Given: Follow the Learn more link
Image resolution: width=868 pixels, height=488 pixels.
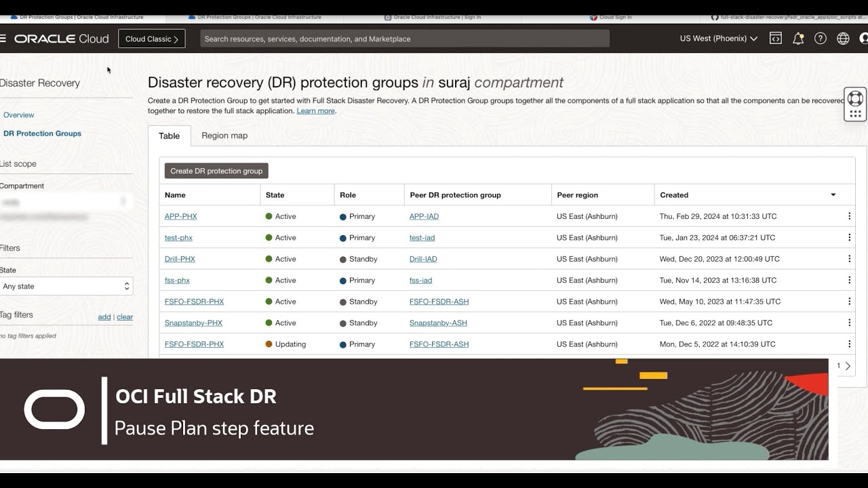Looking at the screenshot, I should [x=315, y=111].
